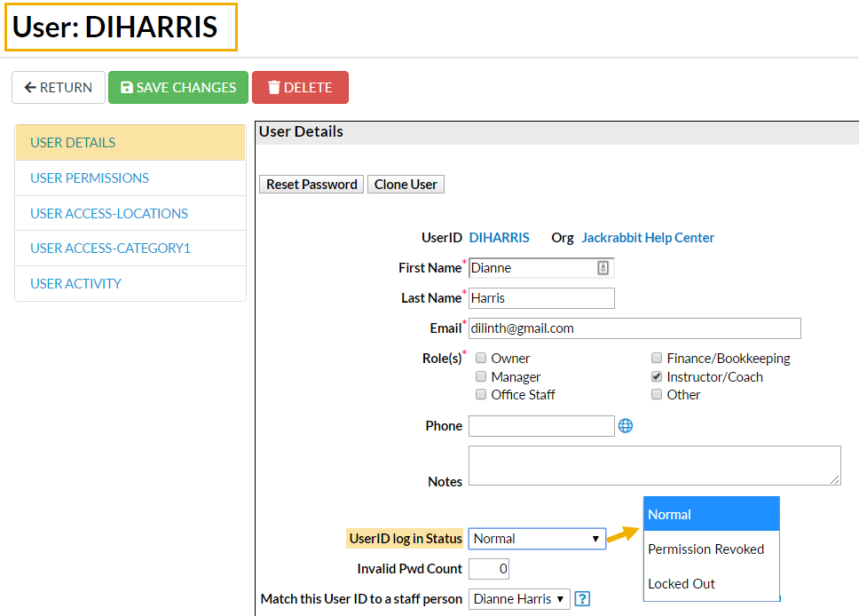Image resolution: width=859 pixels, height=616 pixels.
Task: Select Locked Out in the status list
Action: click(711, 584)
